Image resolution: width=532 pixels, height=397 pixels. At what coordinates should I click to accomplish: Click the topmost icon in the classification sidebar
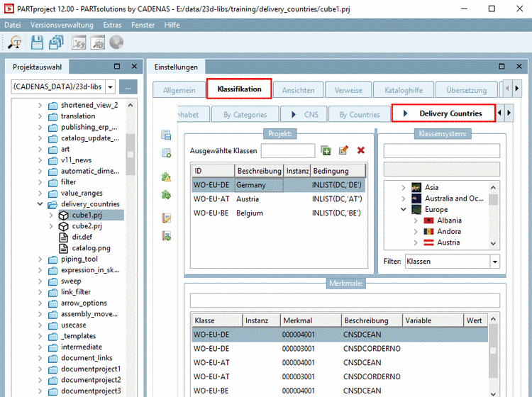pyautogui.click(x=166, y=135)
